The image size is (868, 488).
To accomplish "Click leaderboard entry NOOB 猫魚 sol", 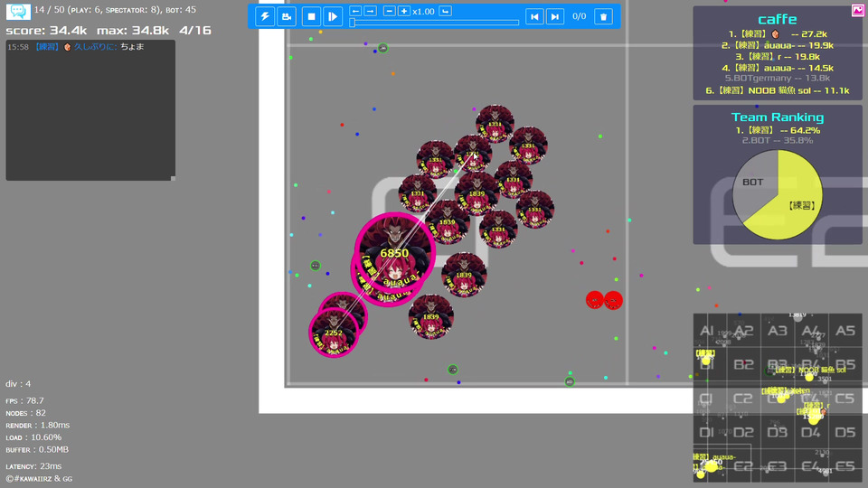I will 778,90.
